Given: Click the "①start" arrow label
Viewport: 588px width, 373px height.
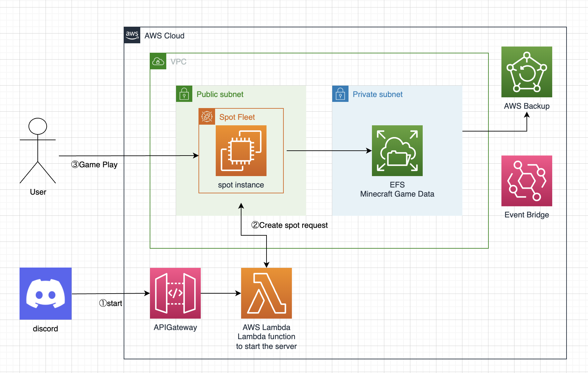Looking at the screenshot, I should click(111, 303).
